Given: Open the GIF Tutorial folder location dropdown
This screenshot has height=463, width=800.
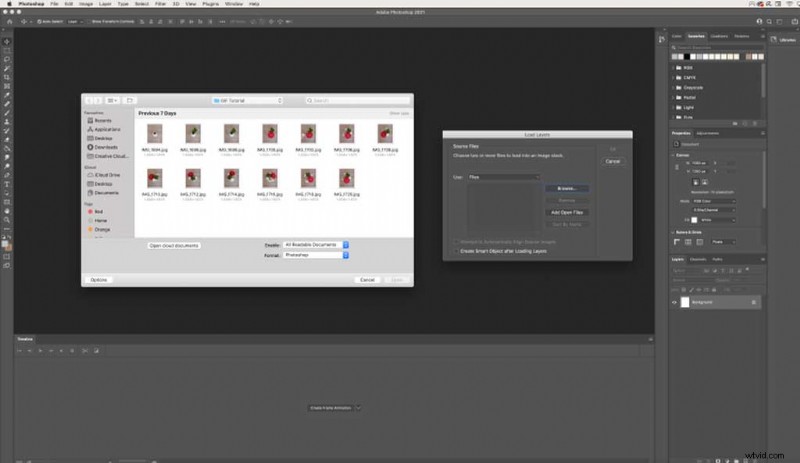Looking at the screenshot, I should coord(247,101).
